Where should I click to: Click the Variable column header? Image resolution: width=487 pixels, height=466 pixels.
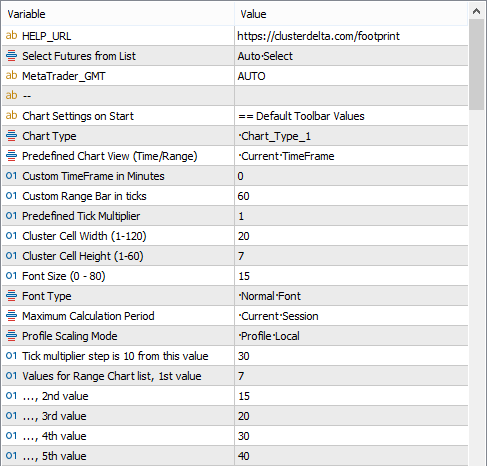pyautogui.click(x=118, y=14)
